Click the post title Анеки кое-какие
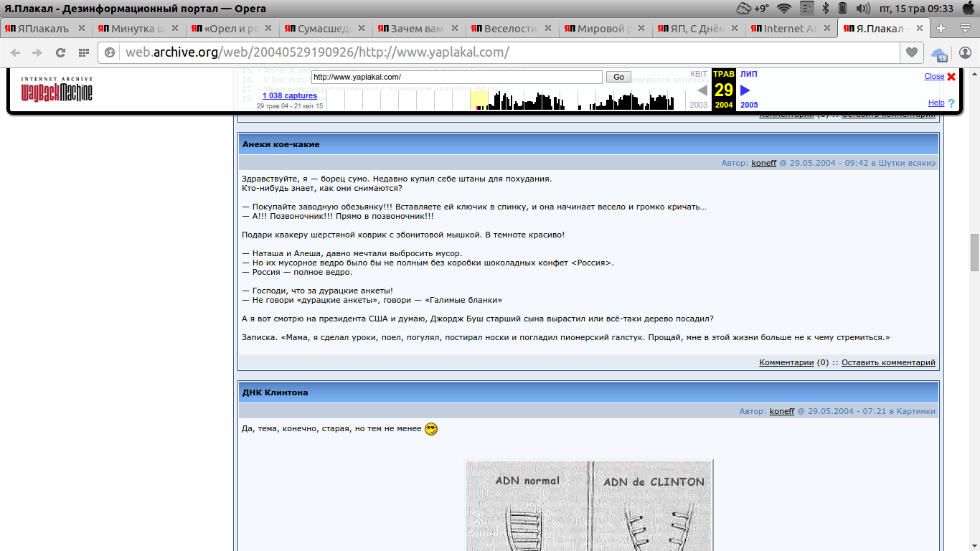This screenshot has height=551, width=980. tap(281, 144)
